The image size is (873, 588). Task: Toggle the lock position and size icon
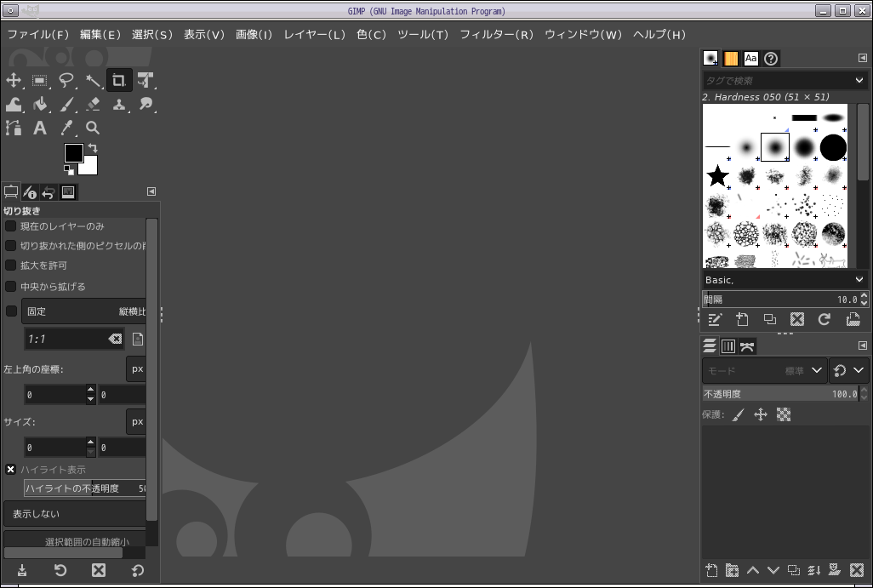(761, 414)
